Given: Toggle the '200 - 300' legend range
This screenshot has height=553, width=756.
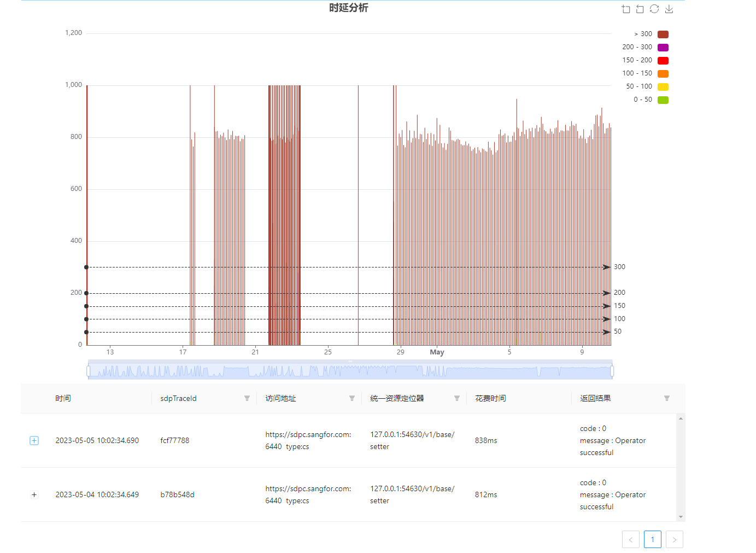Looking at the screenshot, I should click(x=663, y=48).
